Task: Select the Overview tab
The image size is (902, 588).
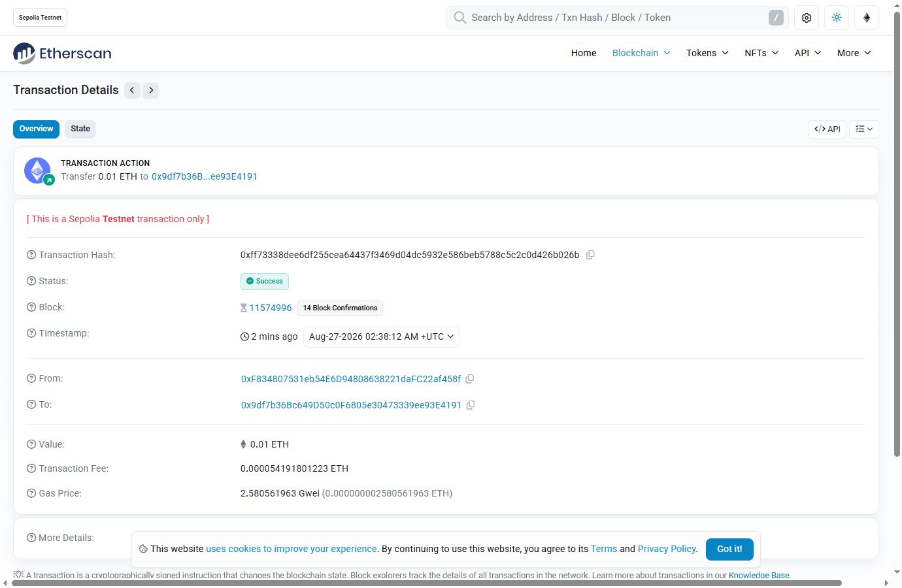Action: (x=36, y=129)
